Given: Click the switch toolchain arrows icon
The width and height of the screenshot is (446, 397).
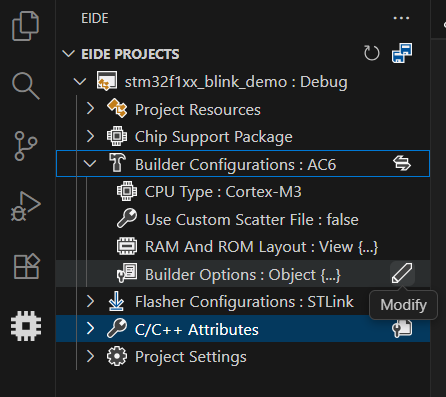Looking at the screenshot, I should 402,163.
